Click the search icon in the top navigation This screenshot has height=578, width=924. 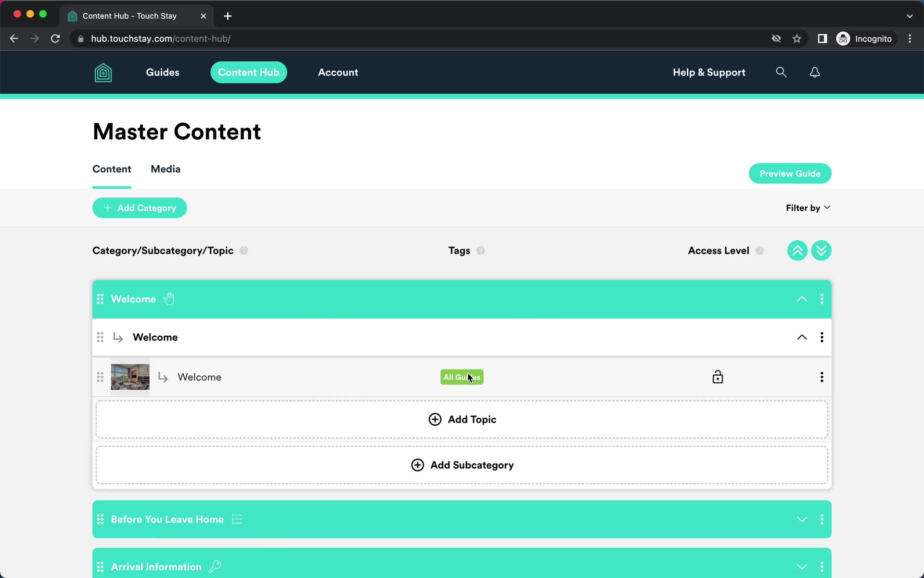[x=781, y=72]
